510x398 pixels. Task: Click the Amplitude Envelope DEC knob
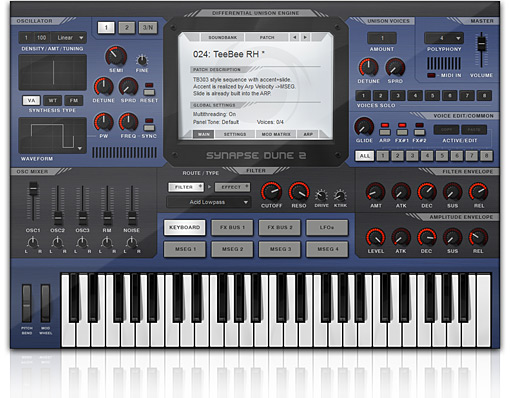(x=427, y=237)
